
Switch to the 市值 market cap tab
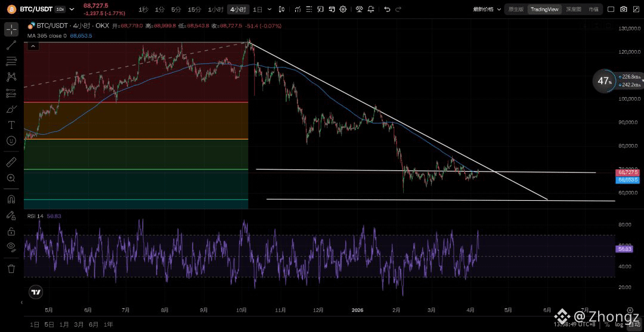click(593, 9)
